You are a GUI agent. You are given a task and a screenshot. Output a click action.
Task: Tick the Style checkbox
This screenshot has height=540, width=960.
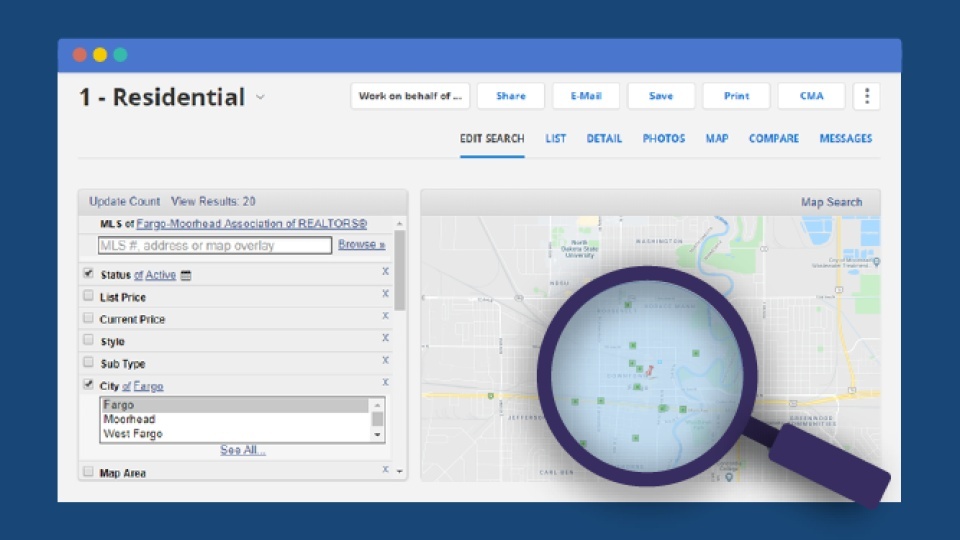point(88,340)
